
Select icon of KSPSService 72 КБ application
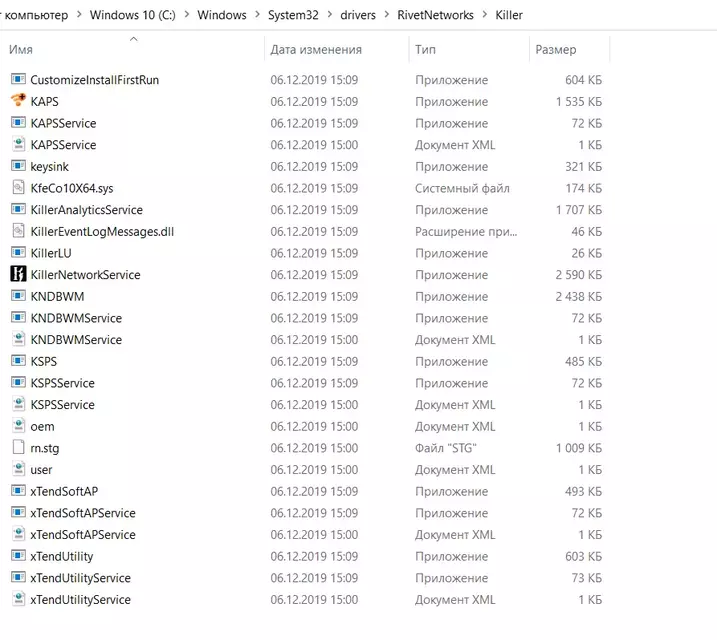point(18,383)
